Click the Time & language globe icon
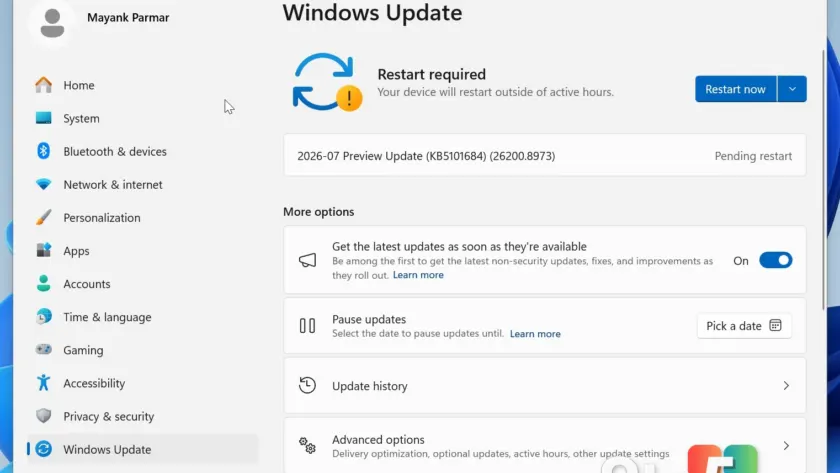 coord(43,317)
